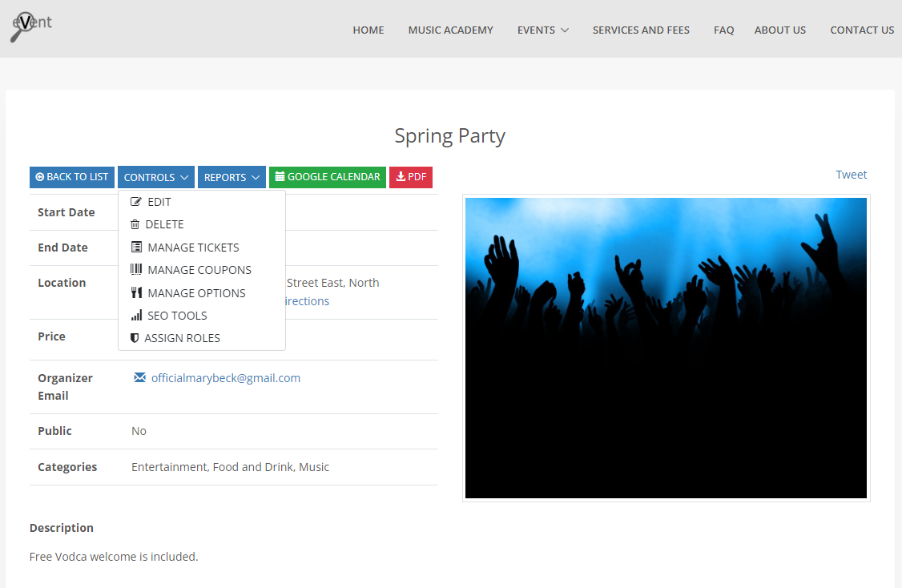Viewport: 902px width, 588px height.
Task: Click the partially hidden directions link
Action: coord(307,301)
